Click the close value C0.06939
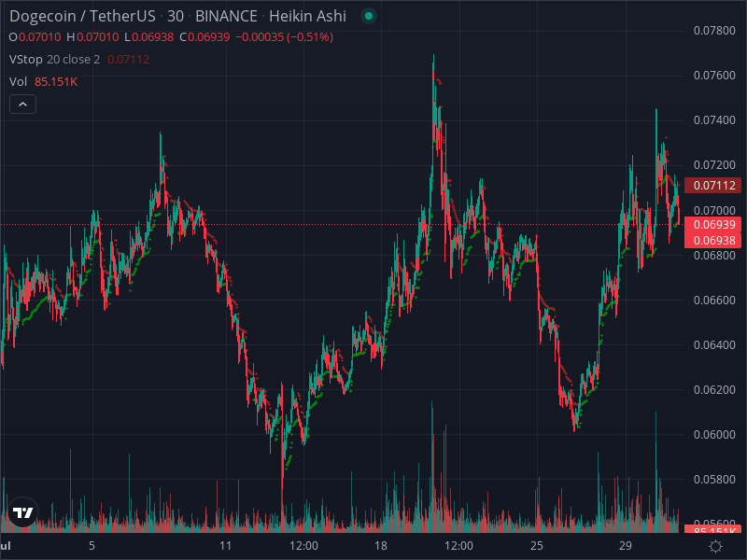The image size is (747, 560). pyautogui.click(x=204, y=37)
